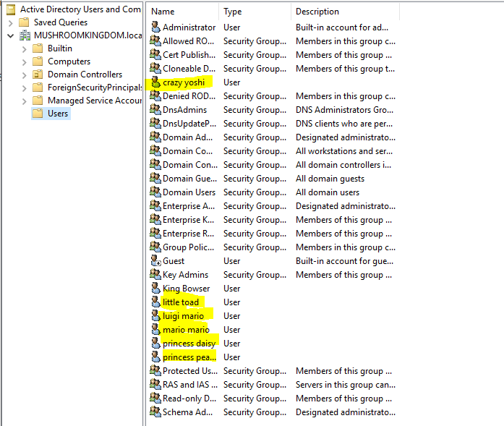Click the Domain Controllers OU icon
Viewport: 504px width, 426px height.
(x=38, y=74)
